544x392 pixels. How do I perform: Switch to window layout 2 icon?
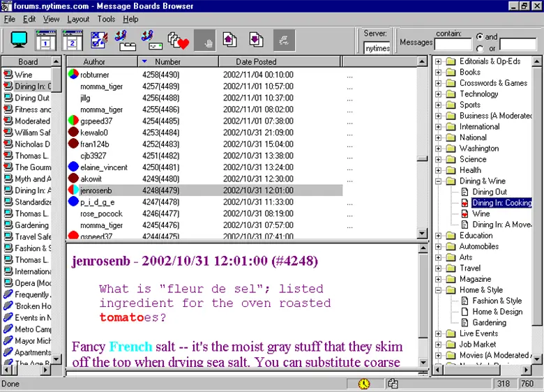point(72,40)
